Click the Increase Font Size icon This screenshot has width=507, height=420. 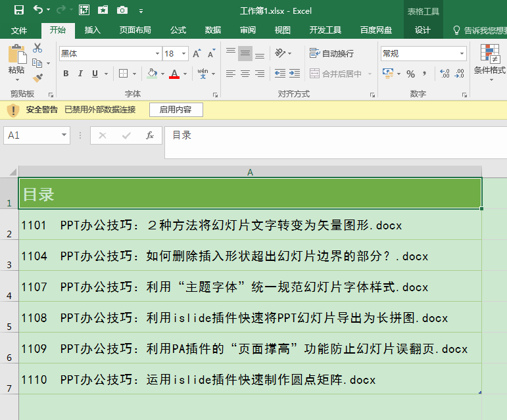pos(197,54)
